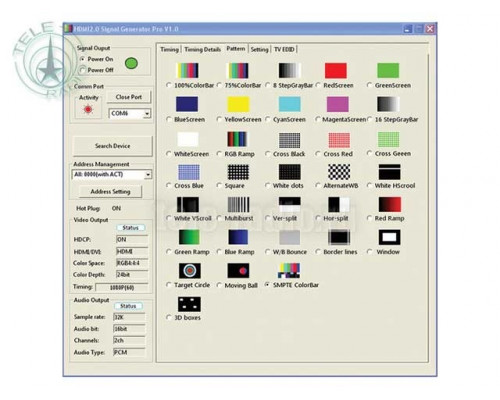Click the 3D boxes pattern thumbnail
Viewport: 500px width, 400px height.
click(x=189, y=304)
